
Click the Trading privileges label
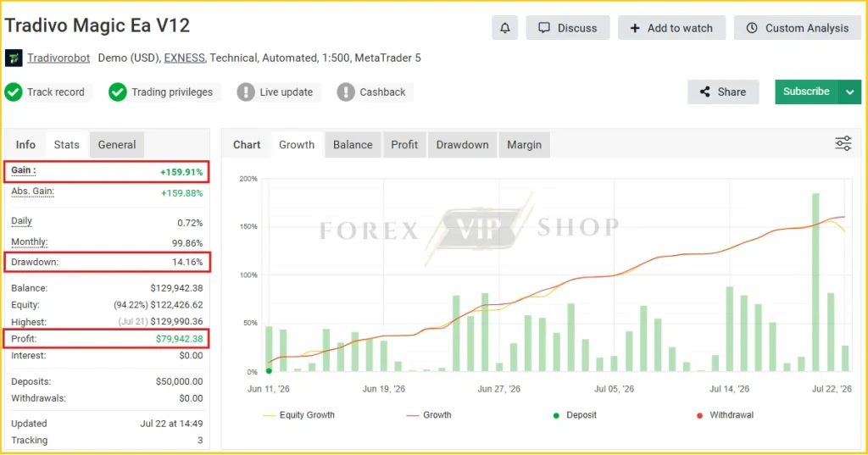pyautogui.click(x=172, y=92)
